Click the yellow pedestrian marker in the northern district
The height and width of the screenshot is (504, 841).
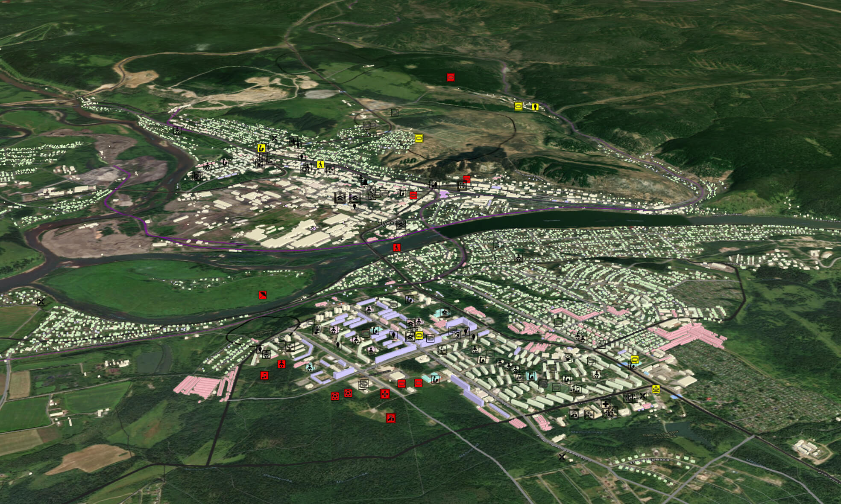tap(320, 164)
